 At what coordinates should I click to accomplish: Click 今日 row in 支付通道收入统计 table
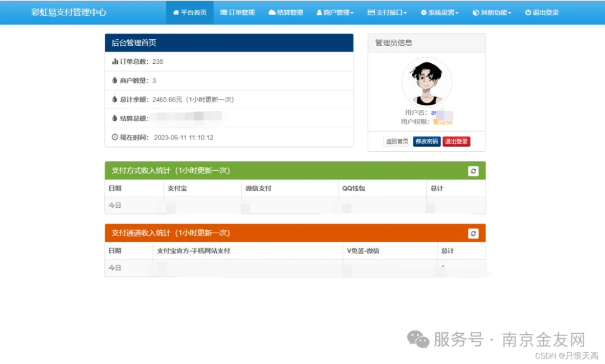(x=295, y=268)
